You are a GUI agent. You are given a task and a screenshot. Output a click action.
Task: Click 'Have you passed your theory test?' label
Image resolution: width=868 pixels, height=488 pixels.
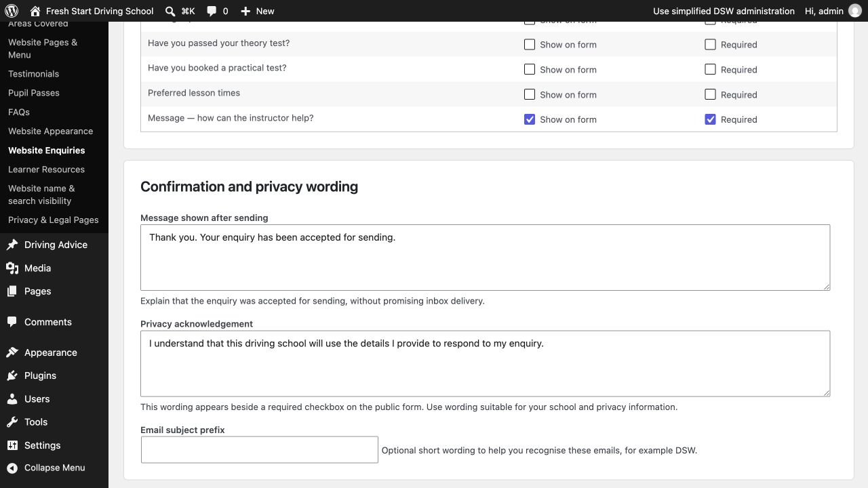[218, 43]
